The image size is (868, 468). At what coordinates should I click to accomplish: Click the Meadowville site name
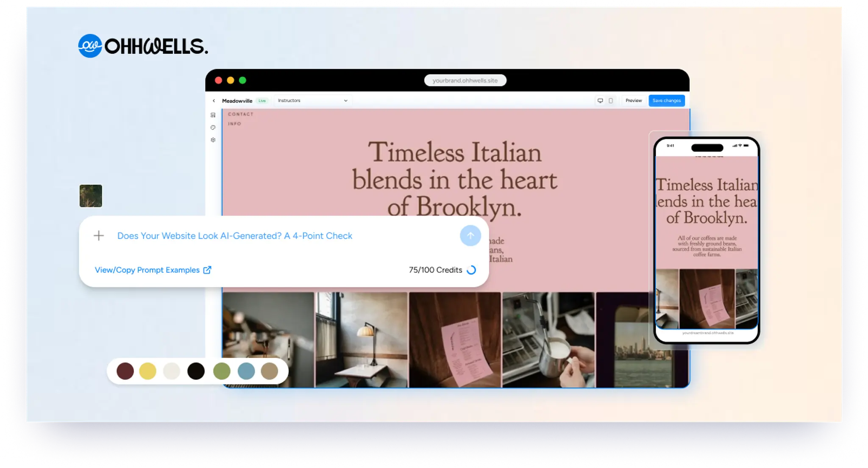point(237,101)
